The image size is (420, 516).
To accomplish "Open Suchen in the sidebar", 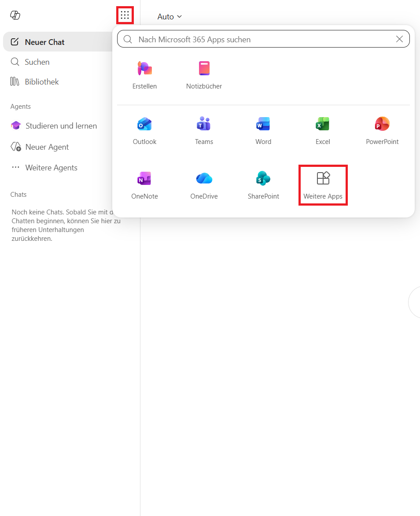I will coord(30,62).
